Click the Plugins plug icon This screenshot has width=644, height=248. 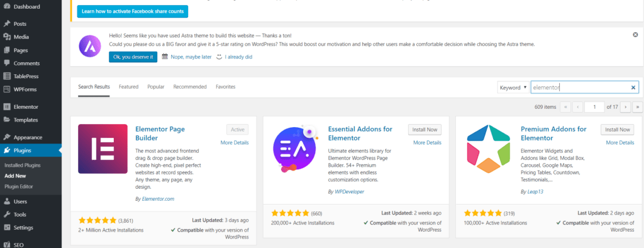point(7,150)
